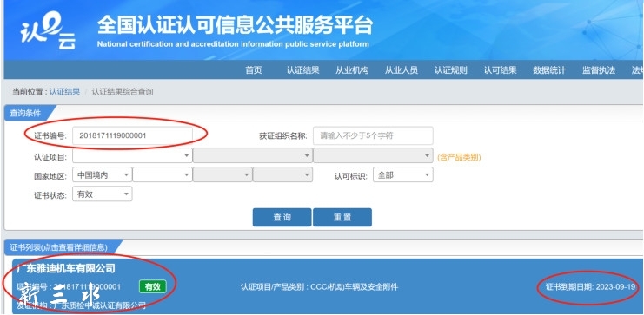This screenshot has height=315, width=644.
Task: Click the 认e云 platform logo
Action: pyautogui.click(x=49, y=30)
